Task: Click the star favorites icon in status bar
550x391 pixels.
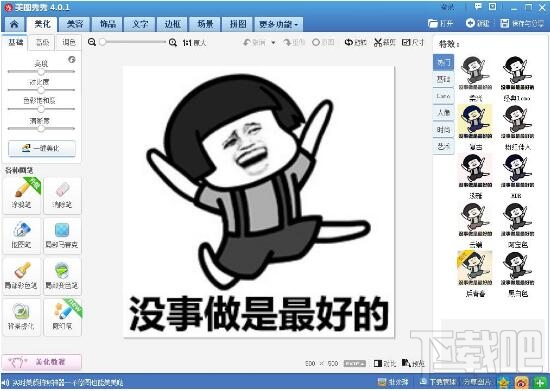Action: click(x=504, y=383)
